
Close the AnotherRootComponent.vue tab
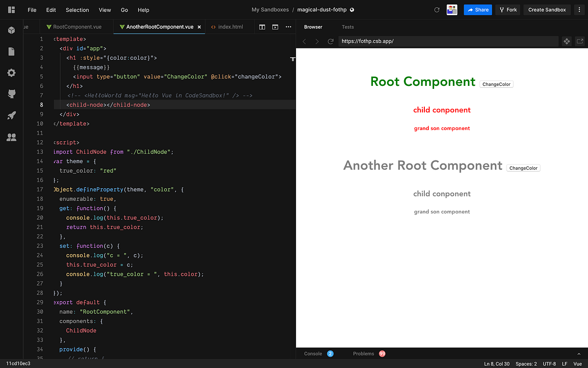point(199,27)
